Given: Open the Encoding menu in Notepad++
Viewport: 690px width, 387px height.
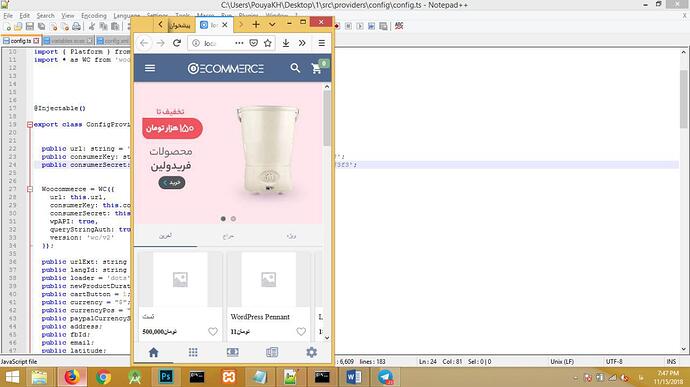Looking at the screenshot, I should click(94, 15).
